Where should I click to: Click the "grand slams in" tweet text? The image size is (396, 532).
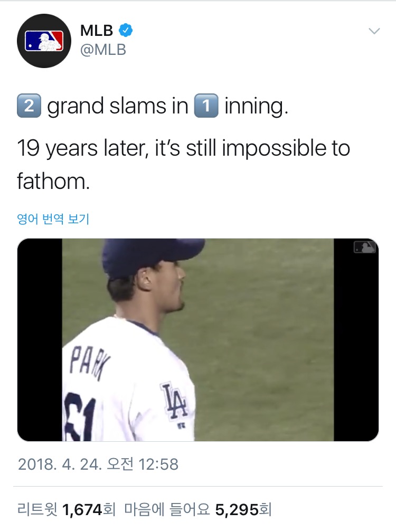[x=118, y=107]
